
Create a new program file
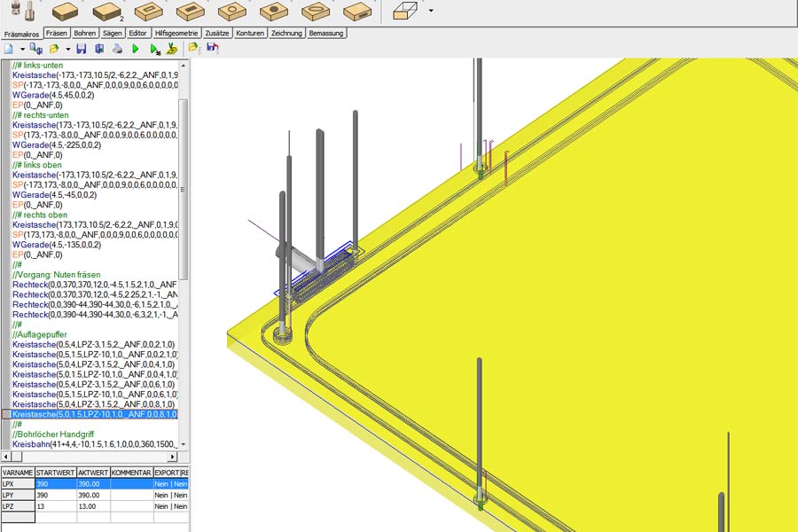9,49
